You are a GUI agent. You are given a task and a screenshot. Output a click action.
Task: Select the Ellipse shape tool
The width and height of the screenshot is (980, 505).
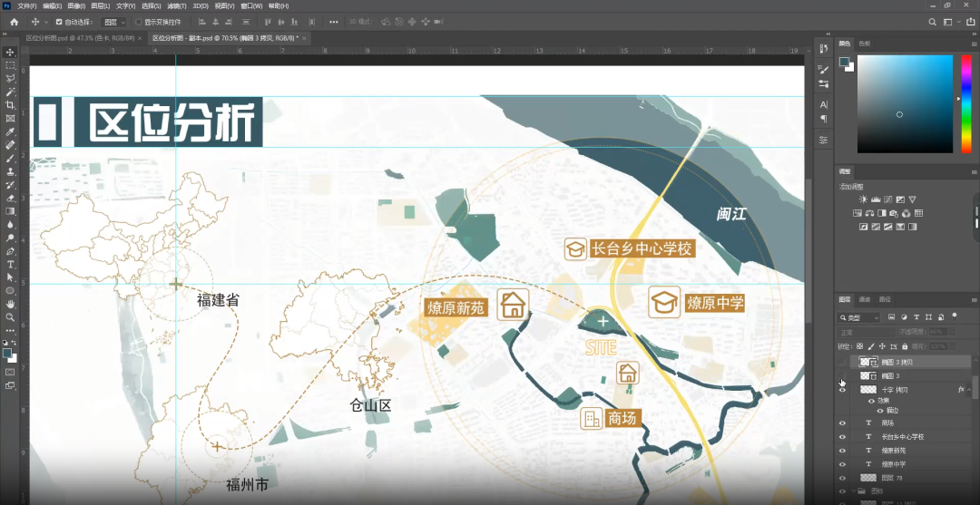tap(10, 291)
